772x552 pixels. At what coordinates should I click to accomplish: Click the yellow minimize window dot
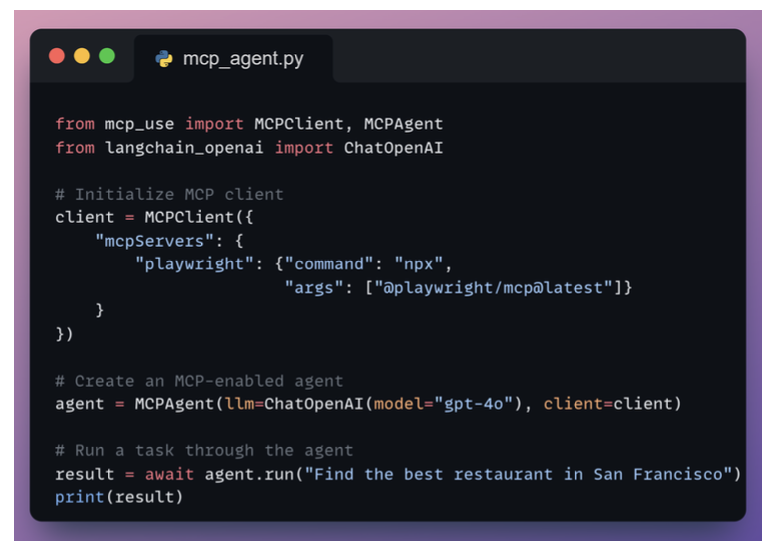point(82,57)
